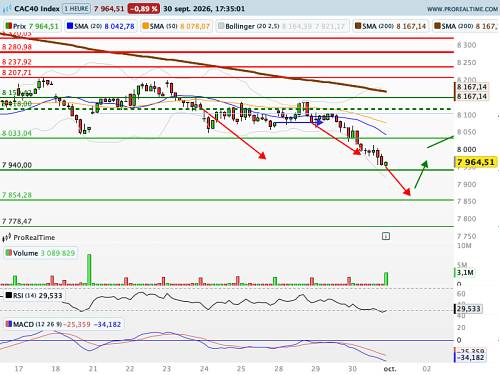The width and height of the screenshot is (500, 375).
Task: Click the date axis label 24
Action: tap(204, 369)
